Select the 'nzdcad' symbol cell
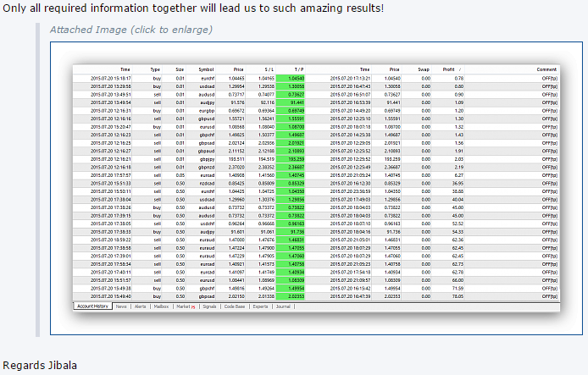 pyautogui.click(x=207, y=183)
